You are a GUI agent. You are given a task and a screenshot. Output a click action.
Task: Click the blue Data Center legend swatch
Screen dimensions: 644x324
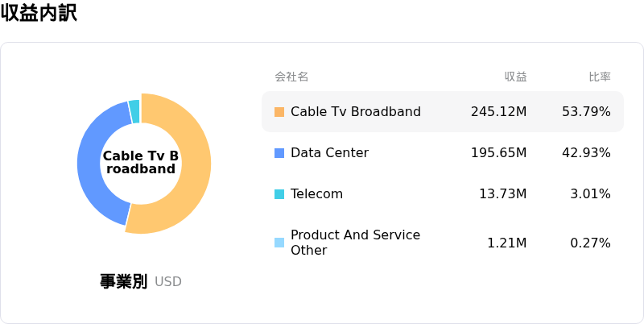pos(279,153)
